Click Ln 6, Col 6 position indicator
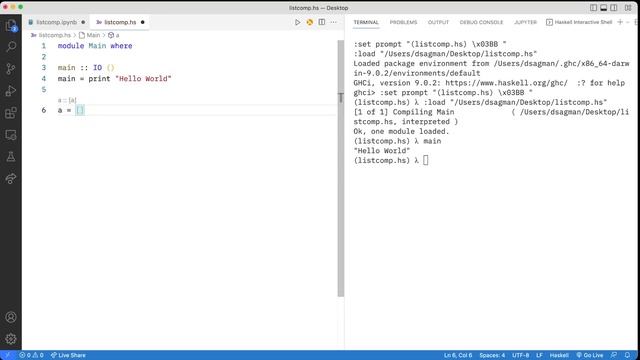This screenshot has width=640, height=360. (458, 355)
